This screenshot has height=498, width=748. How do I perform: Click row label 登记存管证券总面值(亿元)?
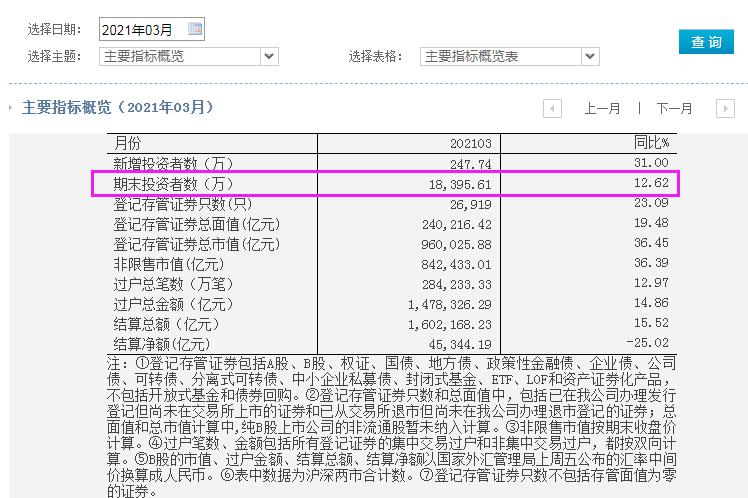(197, 224)
